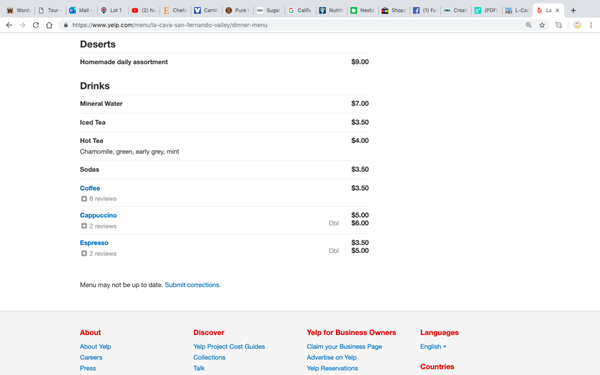
Task: Click the zoom magnifier icon in address bar
Action: (528, 25)
